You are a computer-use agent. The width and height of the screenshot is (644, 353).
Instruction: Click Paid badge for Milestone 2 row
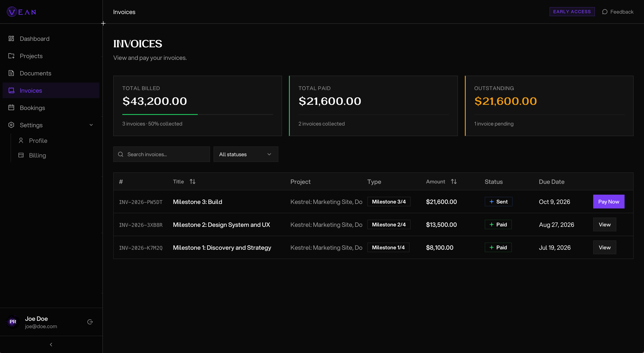[498, 224]
